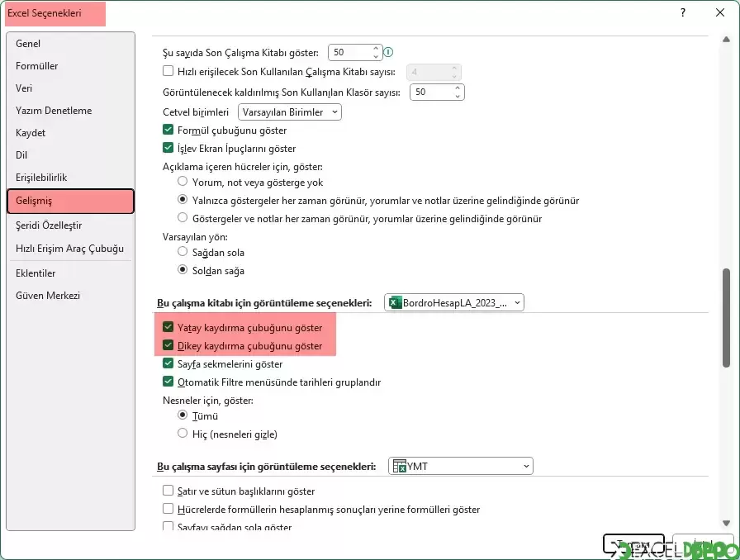Toggle Dikey kaydırma çubuğunu göster
Screen dimensions: 740x560
coord(168,345)
